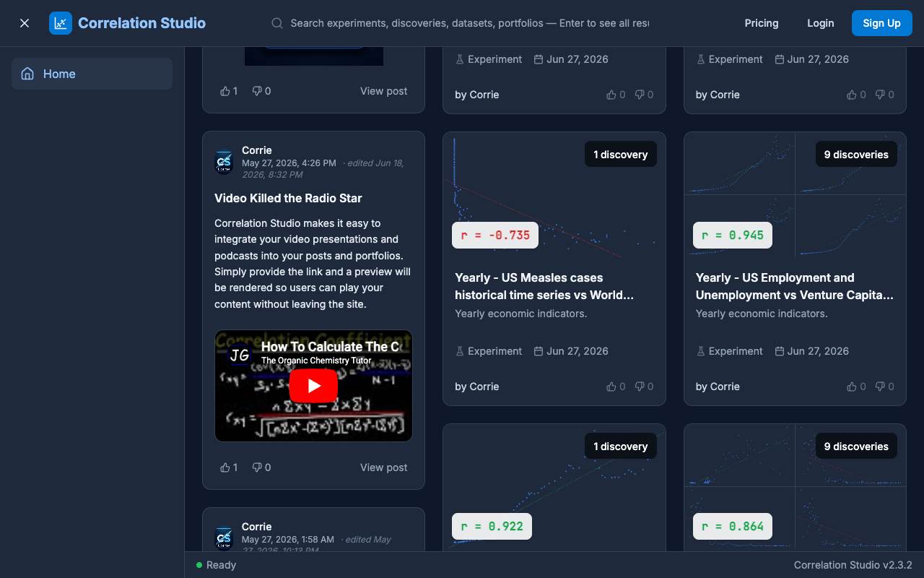Open Yearly - US Employment and Unemployment title
The width and height of the screenshot is (924, 578).
[795, 286]
